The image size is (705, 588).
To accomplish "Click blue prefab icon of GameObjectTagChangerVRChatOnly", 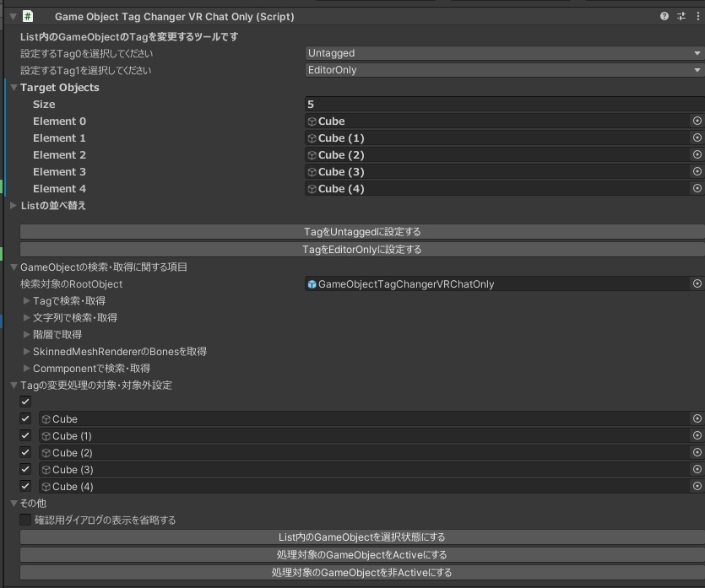I will 312,284.
